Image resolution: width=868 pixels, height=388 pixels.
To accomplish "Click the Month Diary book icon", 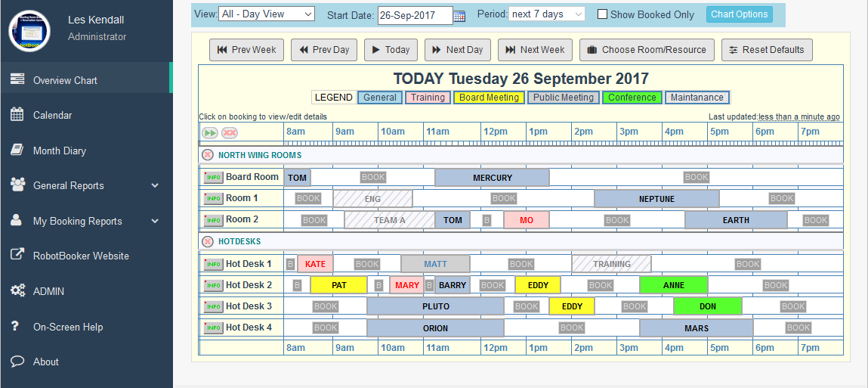I will pos(17,151).
